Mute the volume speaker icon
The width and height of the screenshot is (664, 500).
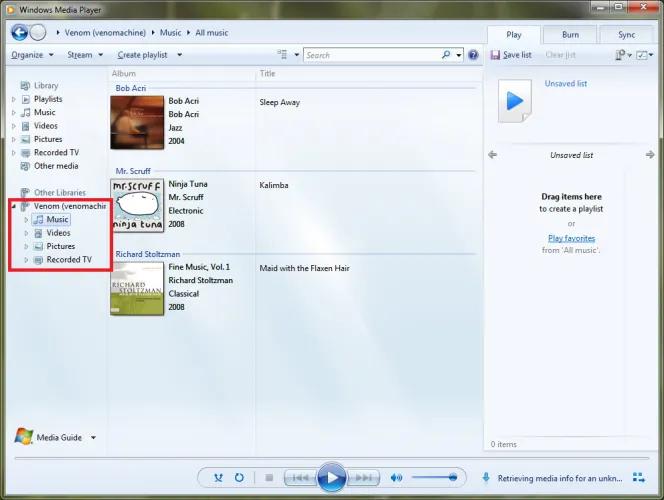pos(396,478)
